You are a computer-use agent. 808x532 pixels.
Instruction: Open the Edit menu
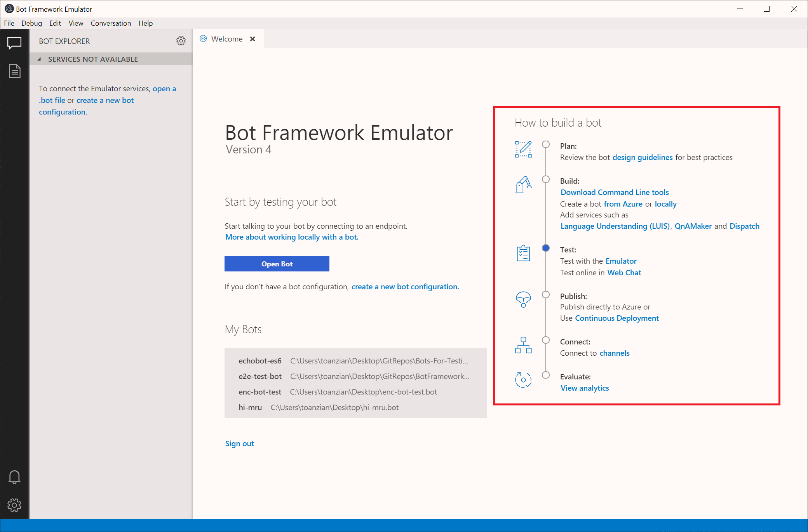pos(55,23)
